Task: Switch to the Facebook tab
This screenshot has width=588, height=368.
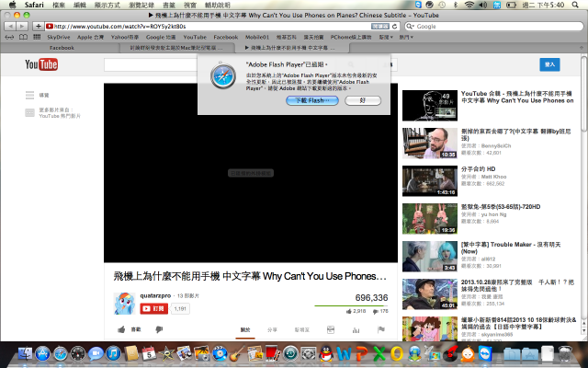Action: point(62,48)
